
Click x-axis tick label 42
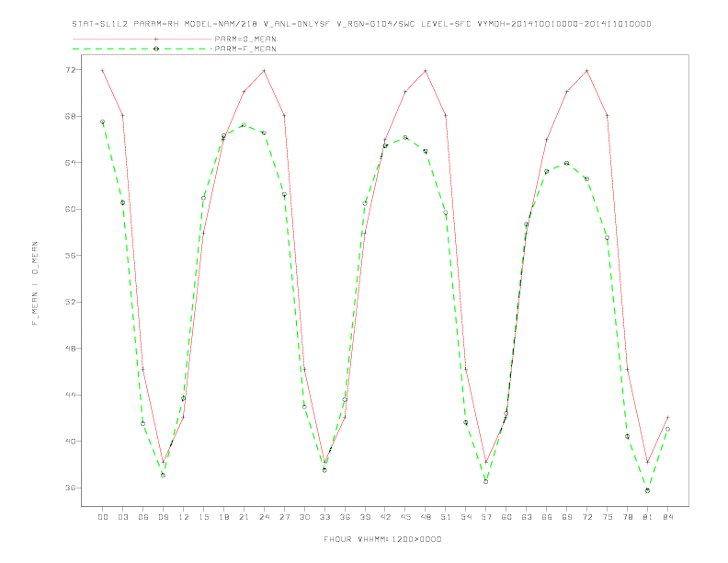click(x=385, y=517)
